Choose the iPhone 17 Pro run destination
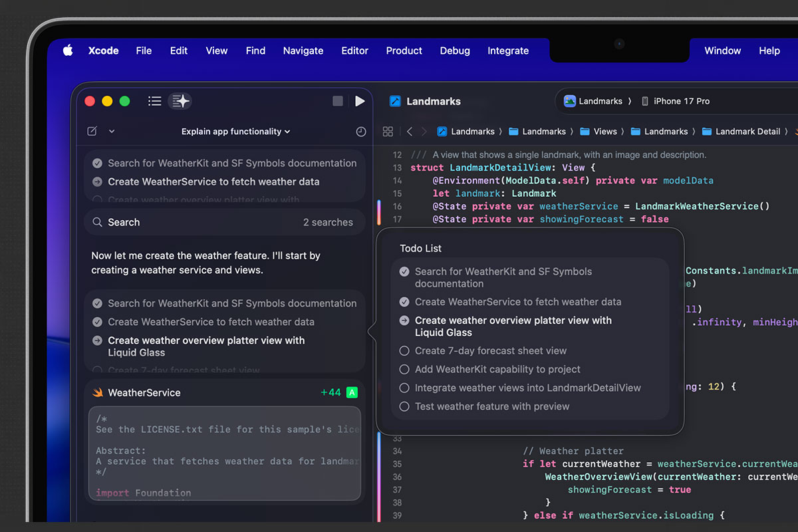The height and width of the screenshot is (532, 798). click(676, 101)
